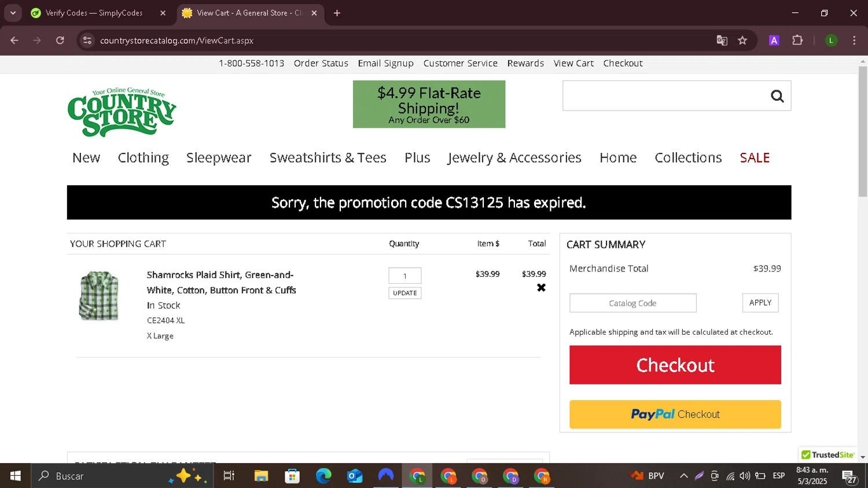
Task: Open the notification center icon
Action: click(x=849, y=476)
